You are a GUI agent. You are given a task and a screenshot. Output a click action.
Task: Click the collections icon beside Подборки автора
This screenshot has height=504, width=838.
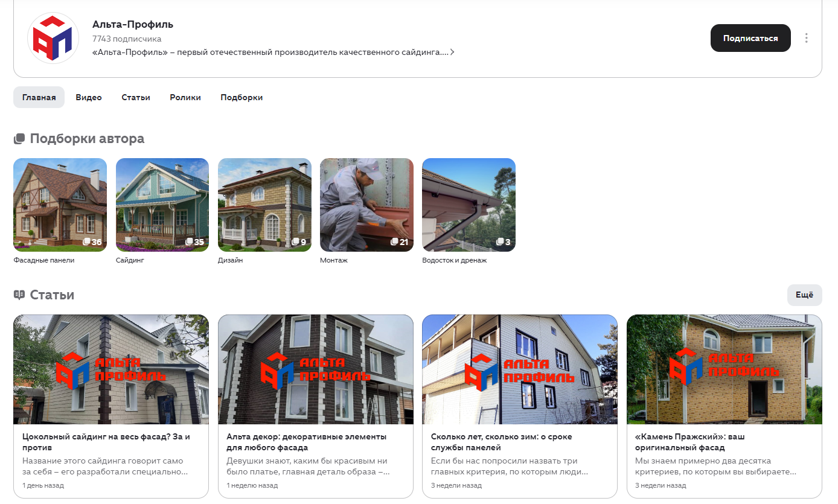point(19,139)
